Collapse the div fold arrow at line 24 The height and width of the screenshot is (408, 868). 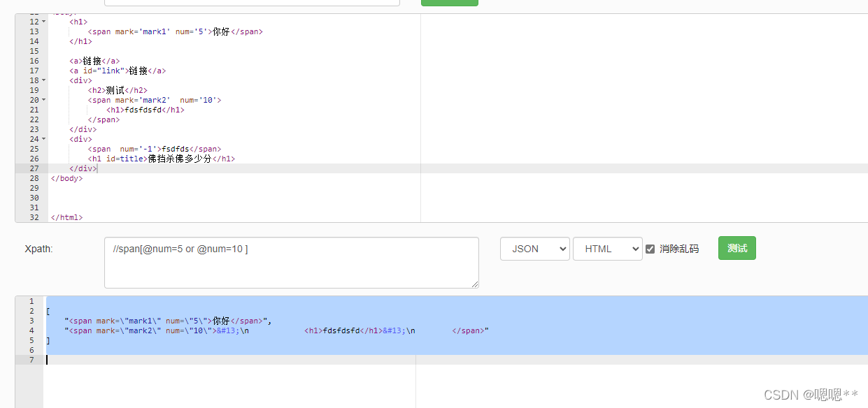44,139
